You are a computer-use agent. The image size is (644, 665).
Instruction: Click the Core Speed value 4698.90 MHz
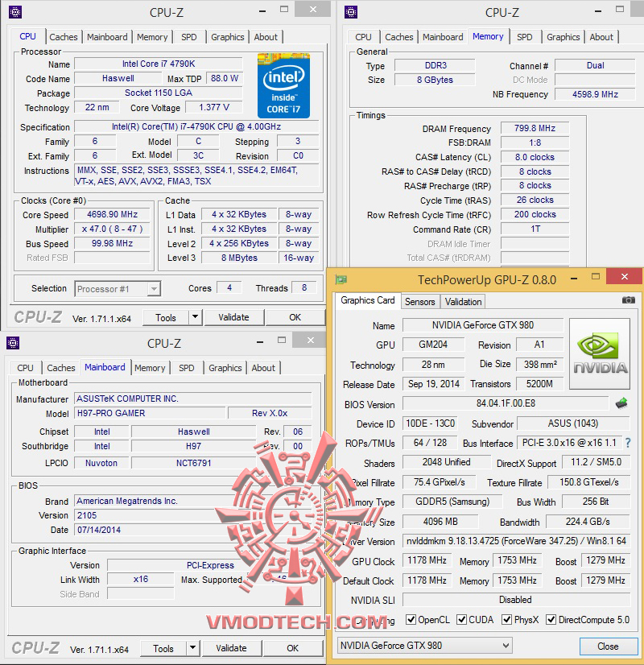113,214
